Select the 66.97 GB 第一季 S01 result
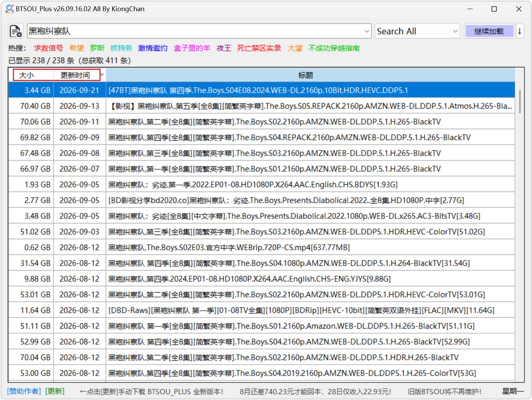The height and width of the screenshot is (400, 532). pos(261,169)
